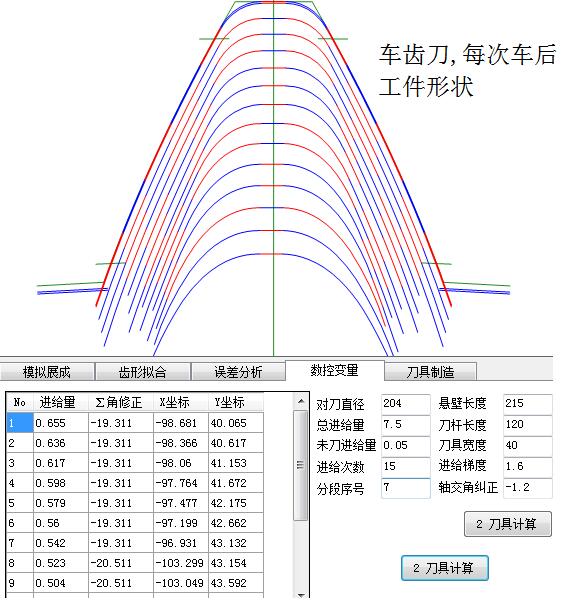Viewport: 579px width, 608px height.
Task: Select the 40.065 Y coordinate cell
Action: 236,423
